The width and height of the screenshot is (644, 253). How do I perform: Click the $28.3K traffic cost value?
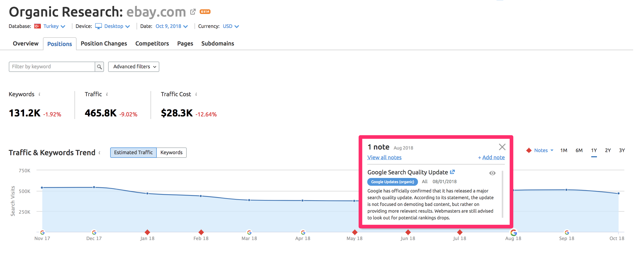click(177, 113)
